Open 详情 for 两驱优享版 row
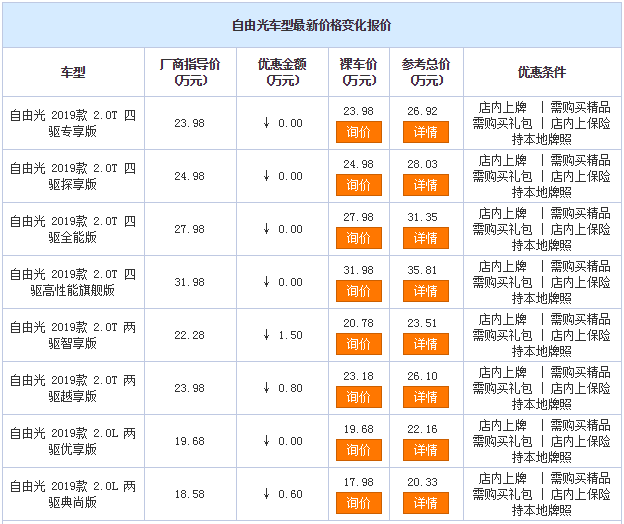Screen dimensions: 624x524 pyautogui.click(x=426, y=450)
